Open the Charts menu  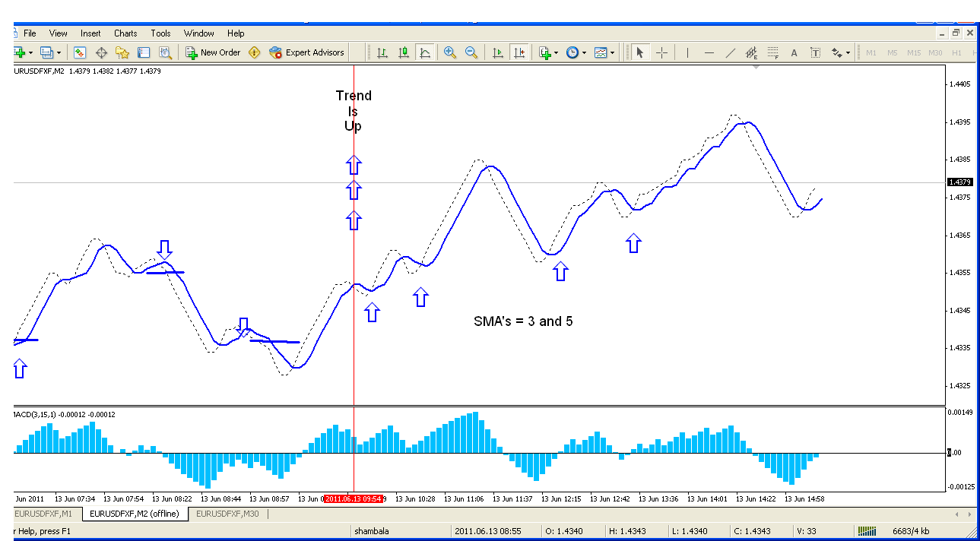click(x=125, y=33)
